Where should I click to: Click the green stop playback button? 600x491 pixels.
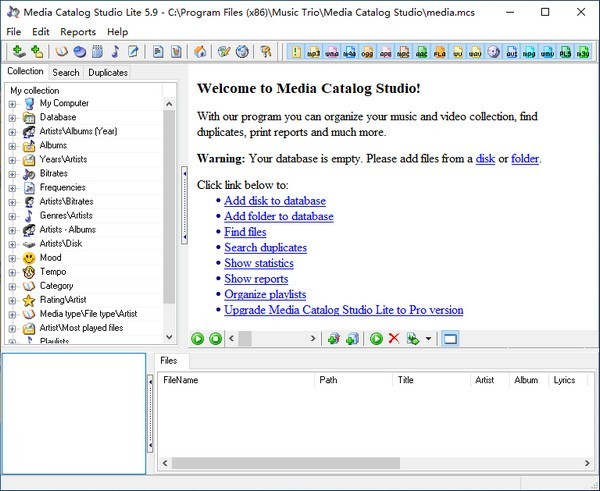click(215, 339)
